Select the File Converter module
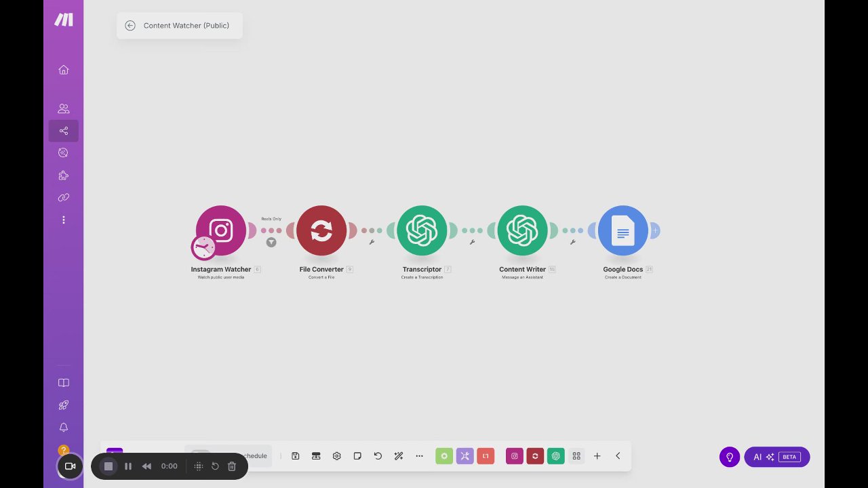 (x=321, y=230)
